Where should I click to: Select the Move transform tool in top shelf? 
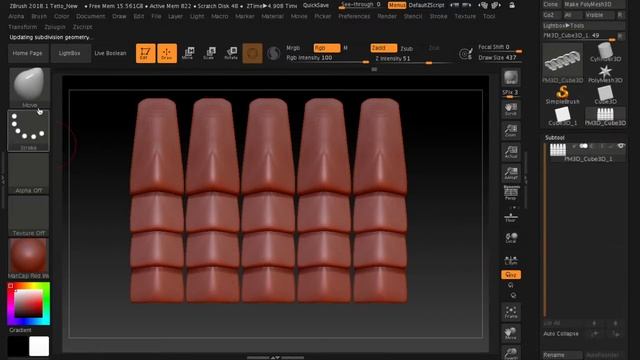(188, 53)
